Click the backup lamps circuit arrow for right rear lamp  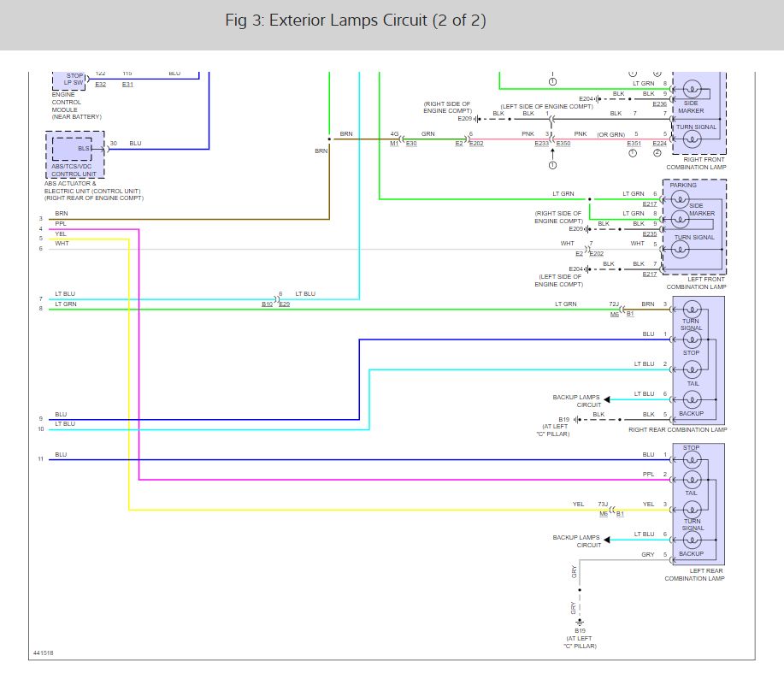(607, 399)
